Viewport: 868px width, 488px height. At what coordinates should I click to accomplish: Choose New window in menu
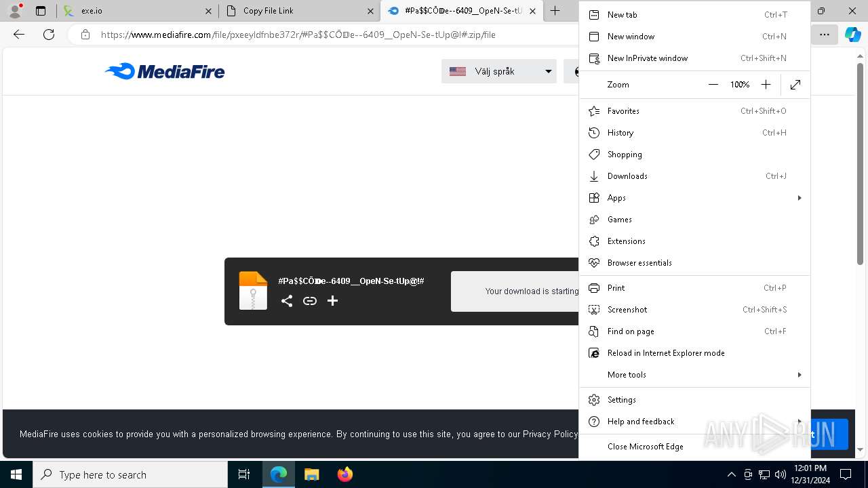[694, 37]
